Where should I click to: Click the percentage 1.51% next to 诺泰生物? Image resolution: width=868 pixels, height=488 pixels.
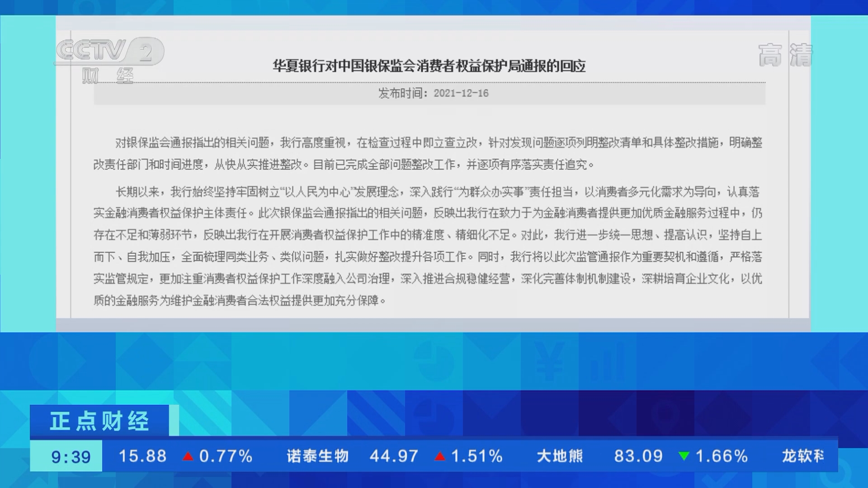pos(476,456)
